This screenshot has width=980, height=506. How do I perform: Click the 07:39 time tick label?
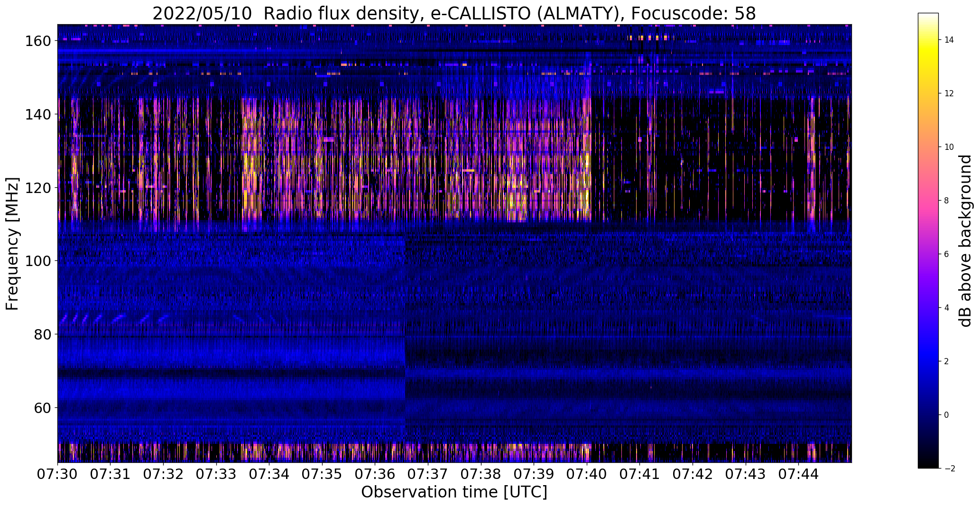coord(534,474)
